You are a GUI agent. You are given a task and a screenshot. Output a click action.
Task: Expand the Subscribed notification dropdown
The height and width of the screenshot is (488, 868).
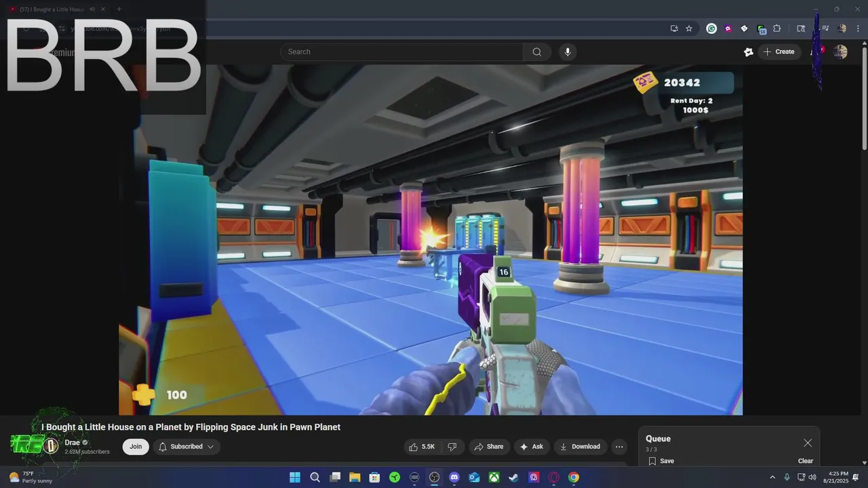click(186, 447)
